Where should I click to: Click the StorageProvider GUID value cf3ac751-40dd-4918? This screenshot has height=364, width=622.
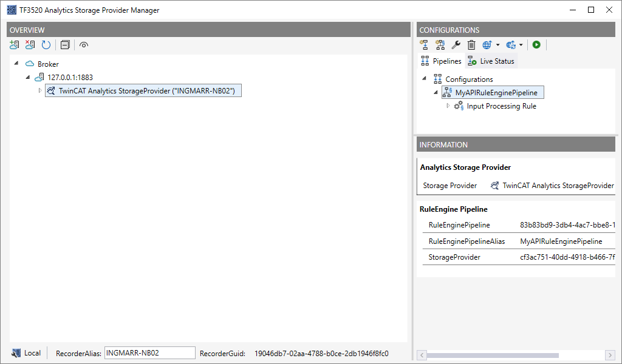point(567,257)
